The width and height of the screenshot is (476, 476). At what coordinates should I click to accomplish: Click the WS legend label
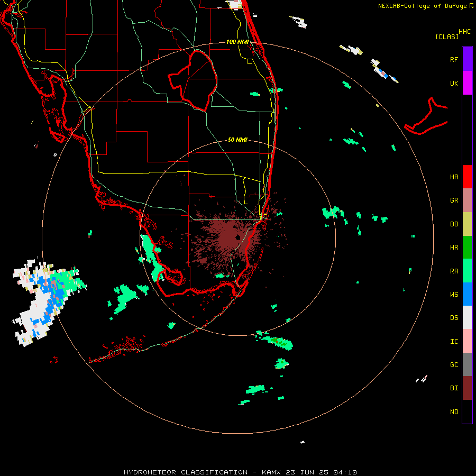(454, 295)
